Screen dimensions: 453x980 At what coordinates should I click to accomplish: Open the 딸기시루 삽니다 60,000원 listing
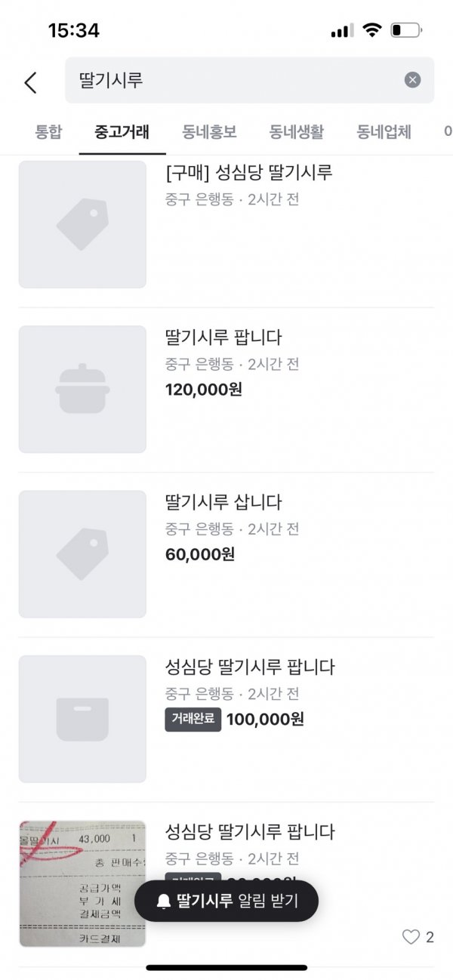point(223,502)
